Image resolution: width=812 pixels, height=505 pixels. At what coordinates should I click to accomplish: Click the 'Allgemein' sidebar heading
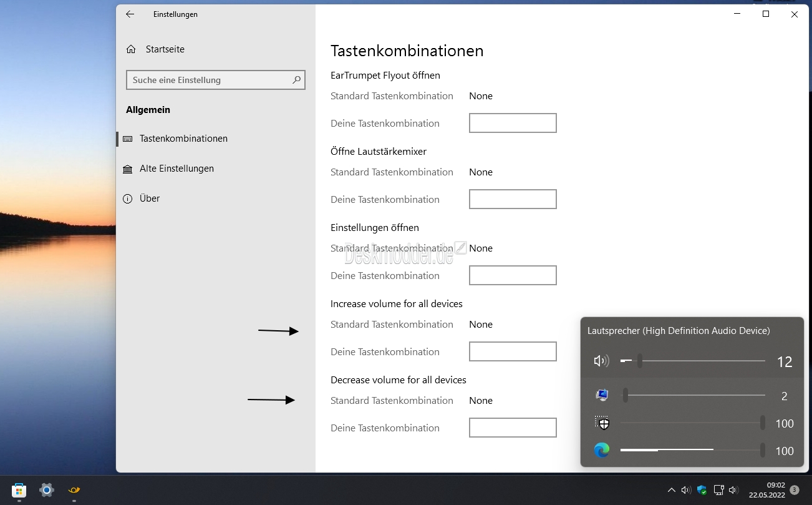tap(148, 110)
